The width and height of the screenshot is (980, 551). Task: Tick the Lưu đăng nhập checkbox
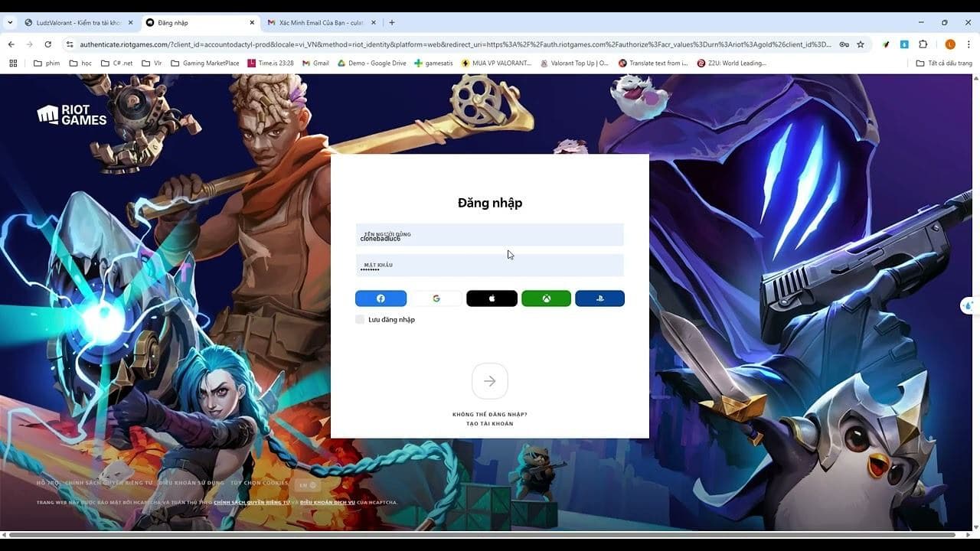click(x=360, y=319)
